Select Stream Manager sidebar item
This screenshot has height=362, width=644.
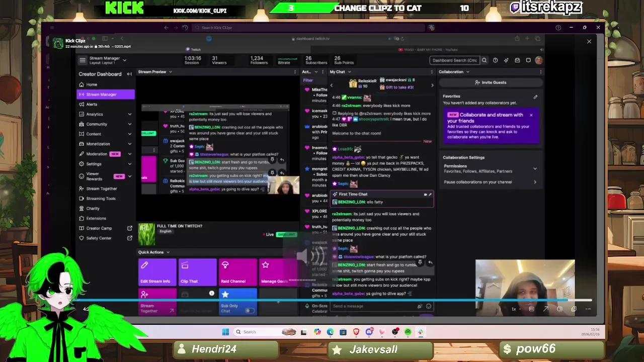coord(106,95)
